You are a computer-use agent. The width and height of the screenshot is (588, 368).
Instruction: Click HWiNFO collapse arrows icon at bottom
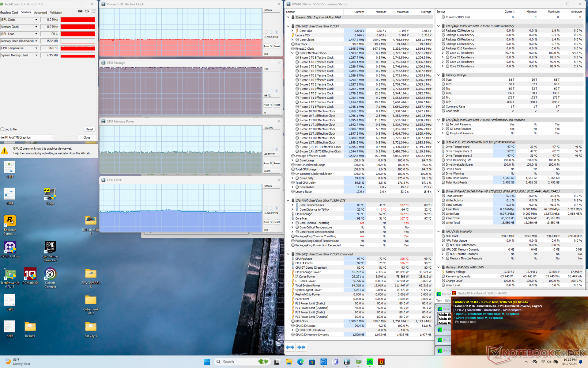[301, 347]
